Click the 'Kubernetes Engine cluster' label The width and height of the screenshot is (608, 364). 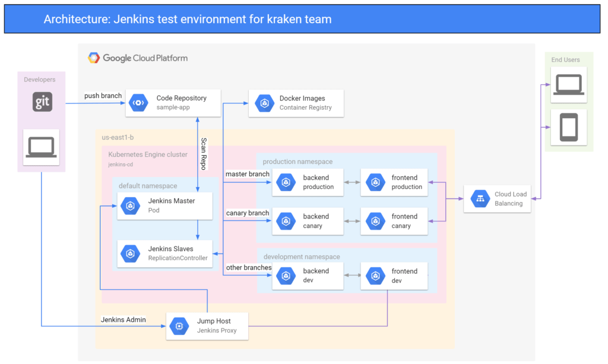(x=148, y=154)
